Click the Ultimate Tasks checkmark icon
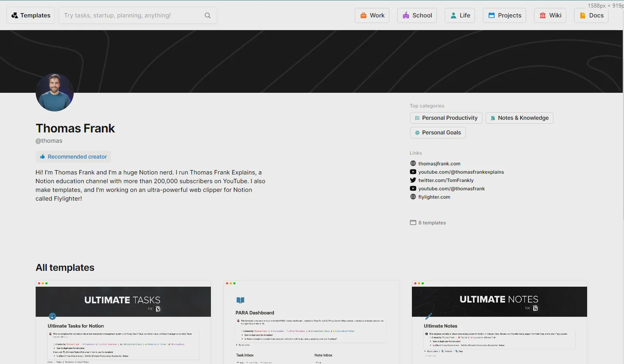Viewport: 624px width, 364px height. pos(52,316)
